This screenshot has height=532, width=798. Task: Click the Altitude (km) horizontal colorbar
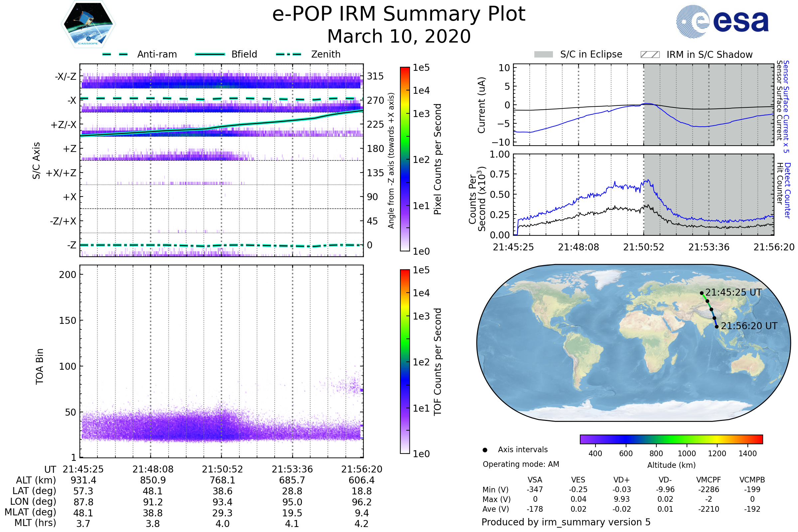pyautogui.click(x=671, y=439)
